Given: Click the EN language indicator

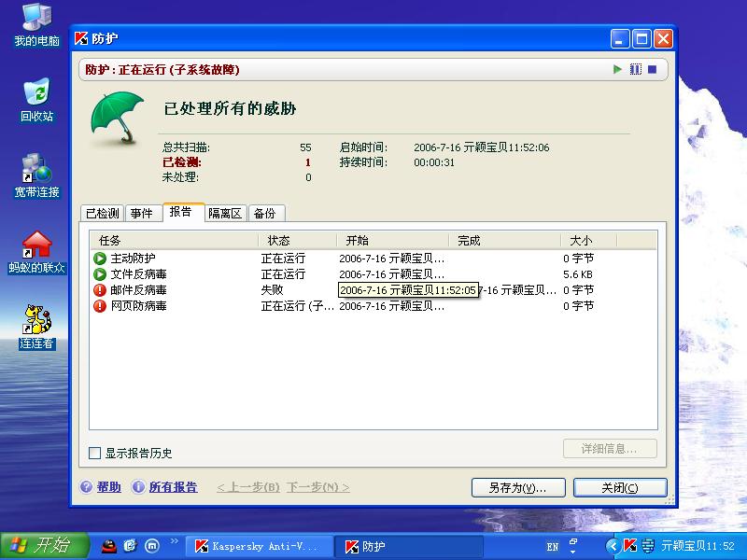Looking at the screenshot, I should click(x=553, y=547).
